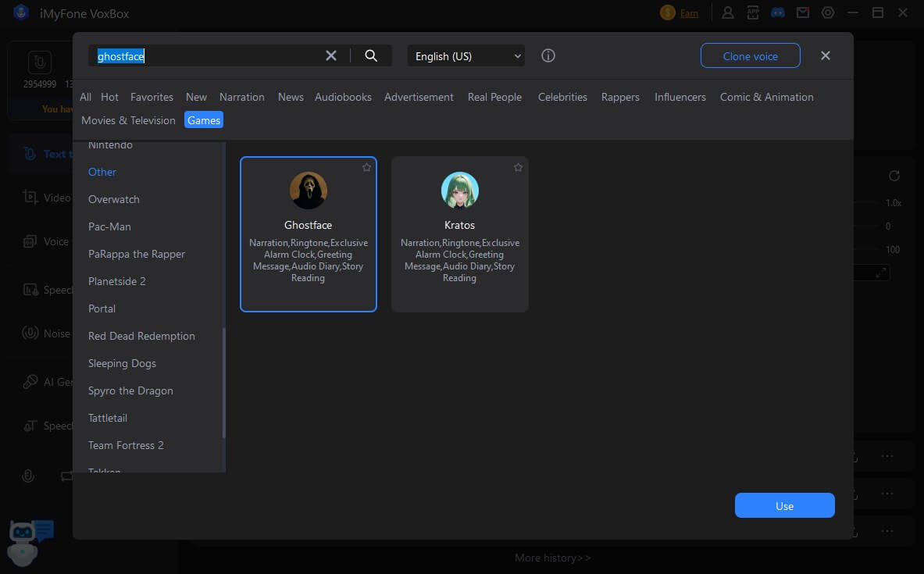Select Portal in the games list
924x574 pixels.
[102, 308]
